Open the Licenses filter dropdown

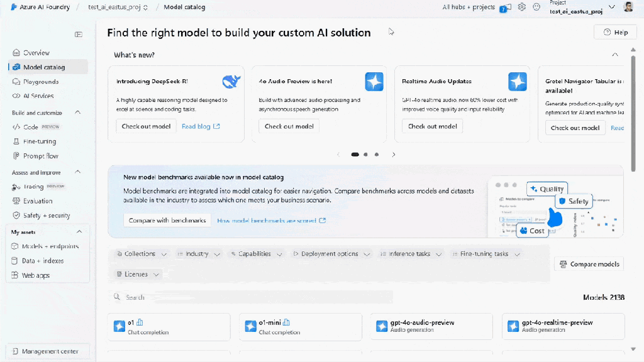tap(138, 274)
